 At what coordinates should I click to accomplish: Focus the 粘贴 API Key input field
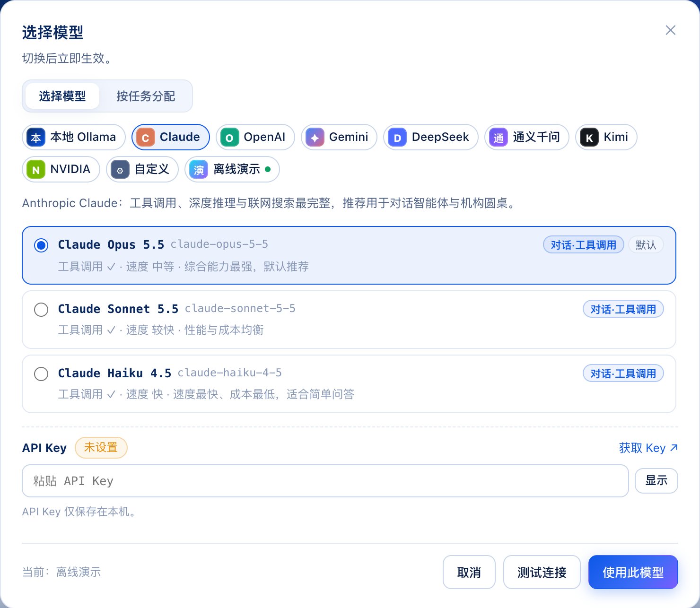325,481
